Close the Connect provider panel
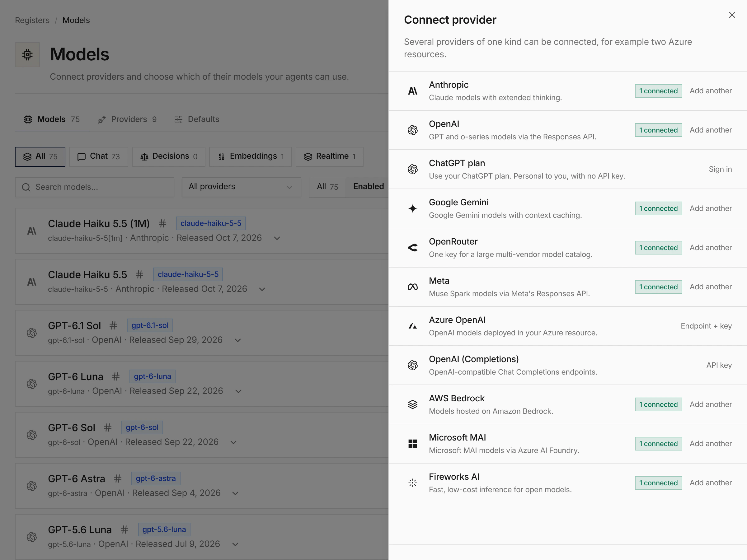Viewport: 747px width, 560px height. [x=732, y=15]
